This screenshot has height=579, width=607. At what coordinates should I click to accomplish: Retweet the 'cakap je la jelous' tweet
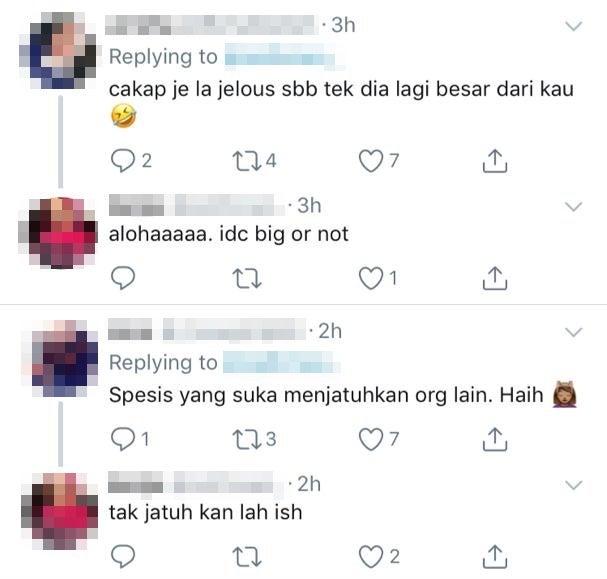coord(246,161)
